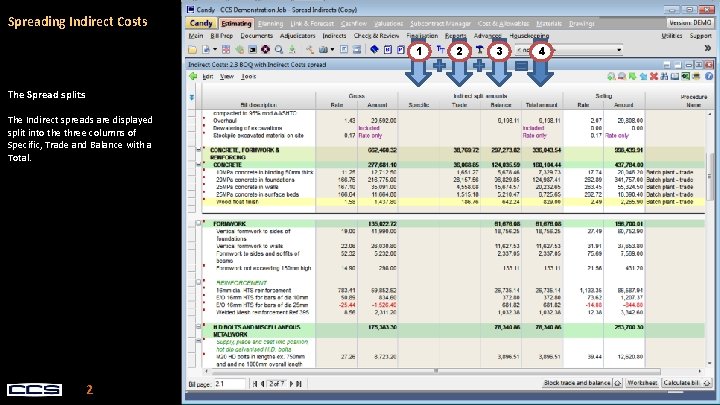
Task: Click the blue T stamp icon
Action: (x=479, y=50)
